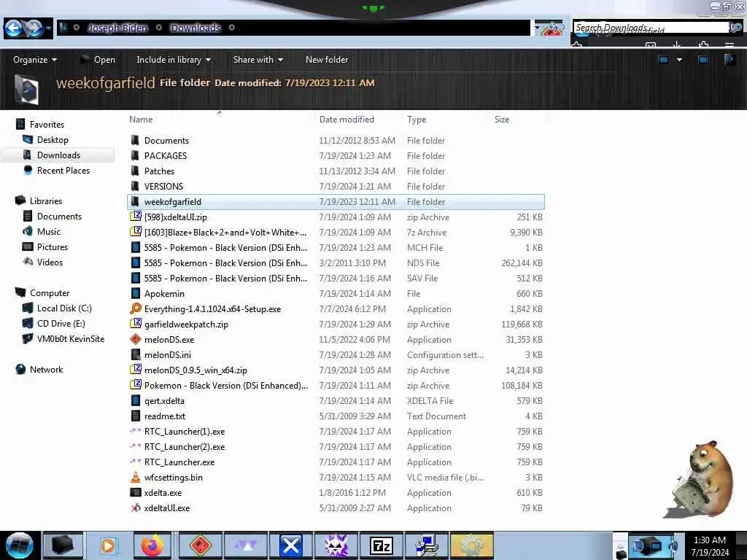Open the view options dropdown arrow
This screenshot has width=747, height=560.
point(679,60)
